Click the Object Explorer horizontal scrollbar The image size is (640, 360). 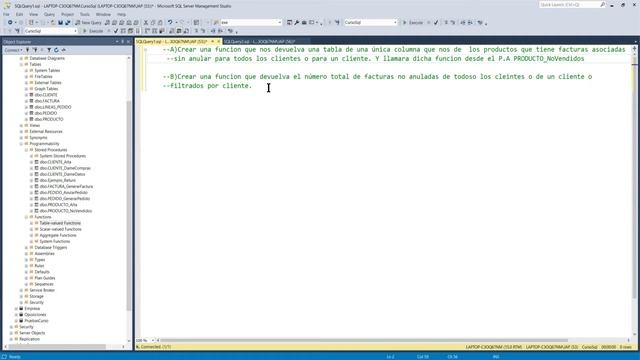[57, 347]
